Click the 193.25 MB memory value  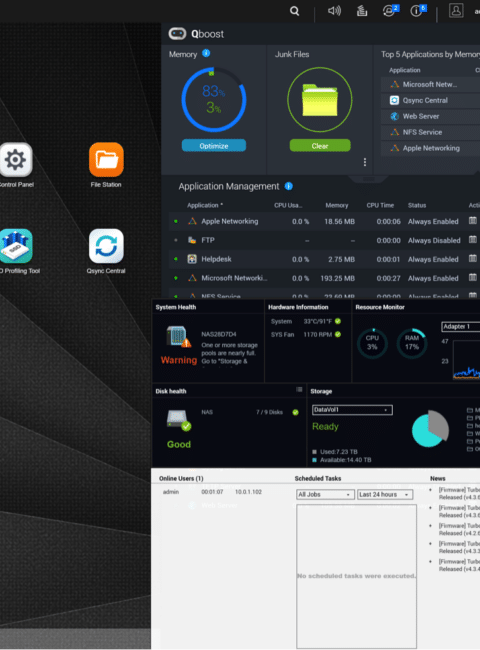[337, 278]
